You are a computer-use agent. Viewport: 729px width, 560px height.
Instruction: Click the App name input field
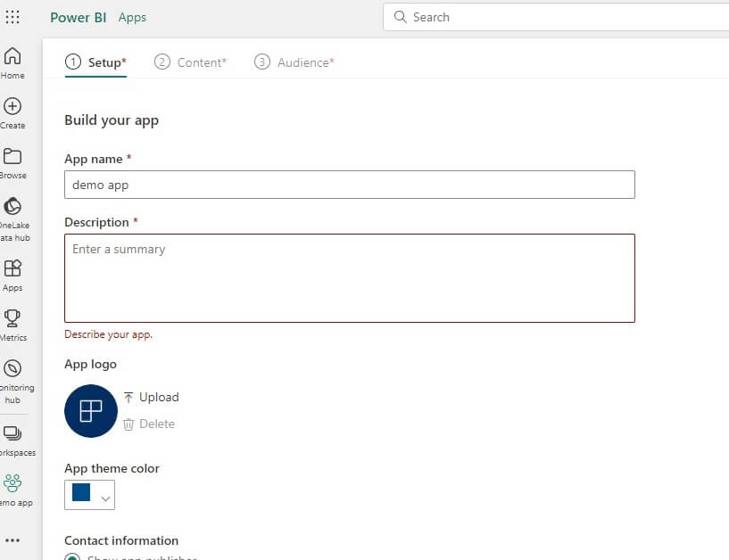click(x=349, y=185)
